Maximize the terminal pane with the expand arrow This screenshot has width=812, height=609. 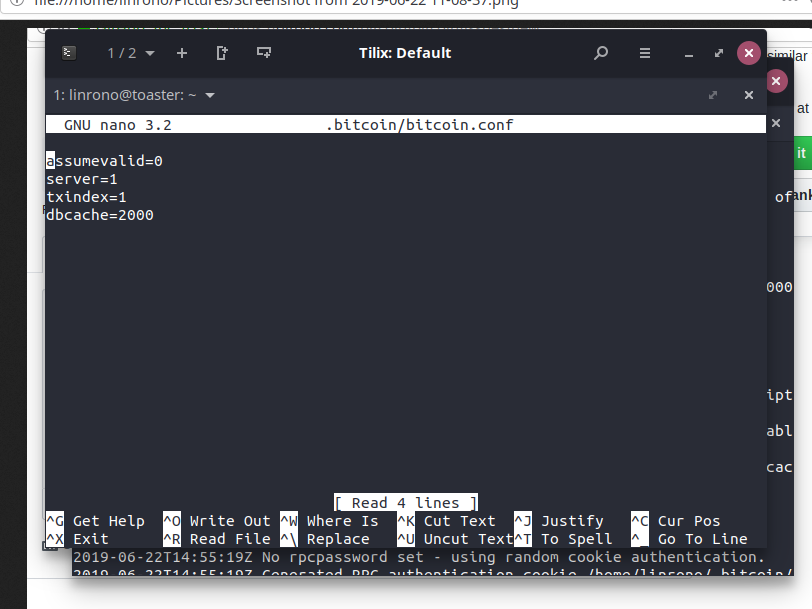click(x=712, y=95)
